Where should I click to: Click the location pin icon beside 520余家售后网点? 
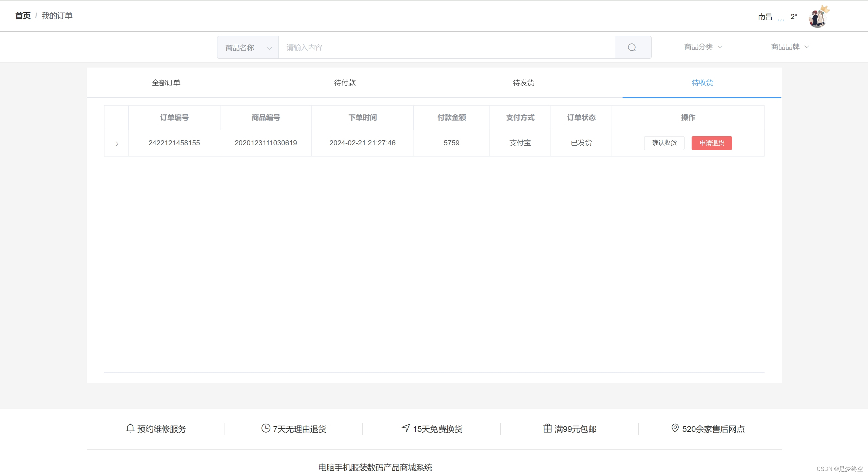click(675, 428)
